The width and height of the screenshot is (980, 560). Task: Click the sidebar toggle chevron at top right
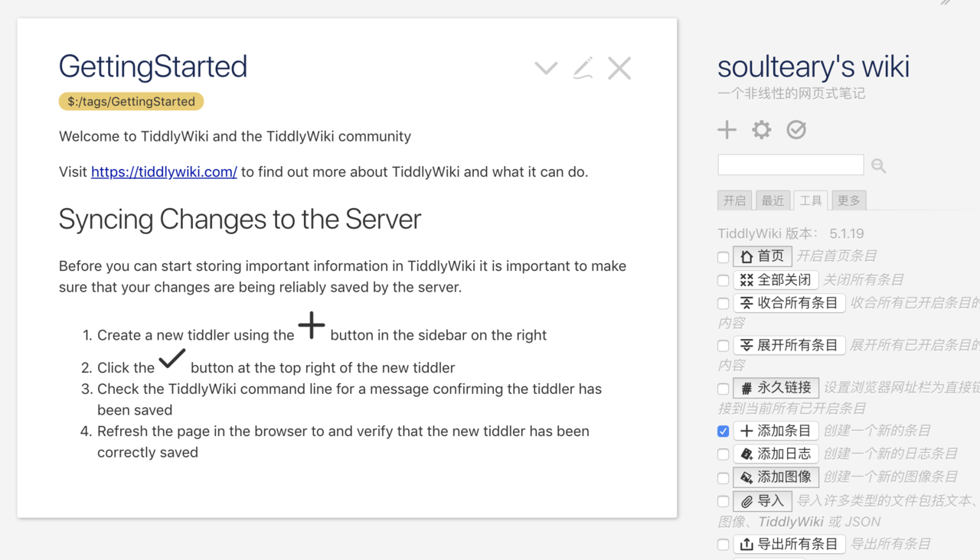pyautogui.click(x=947, y=2)
